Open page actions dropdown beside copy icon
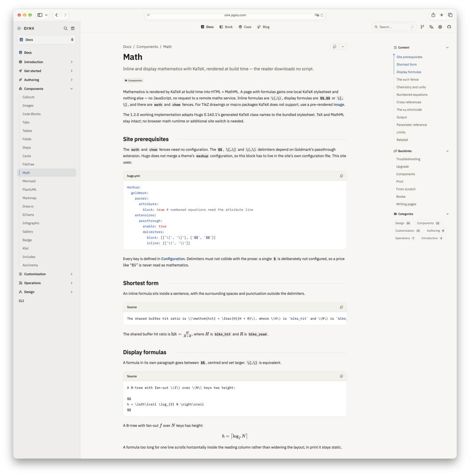 pos(342,47)
